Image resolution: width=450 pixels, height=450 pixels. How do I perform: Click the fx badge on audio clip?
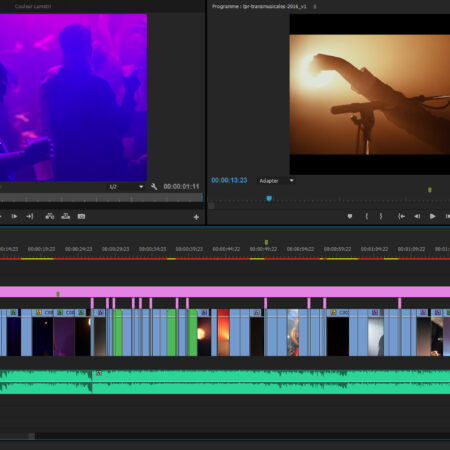pos(99,373)
